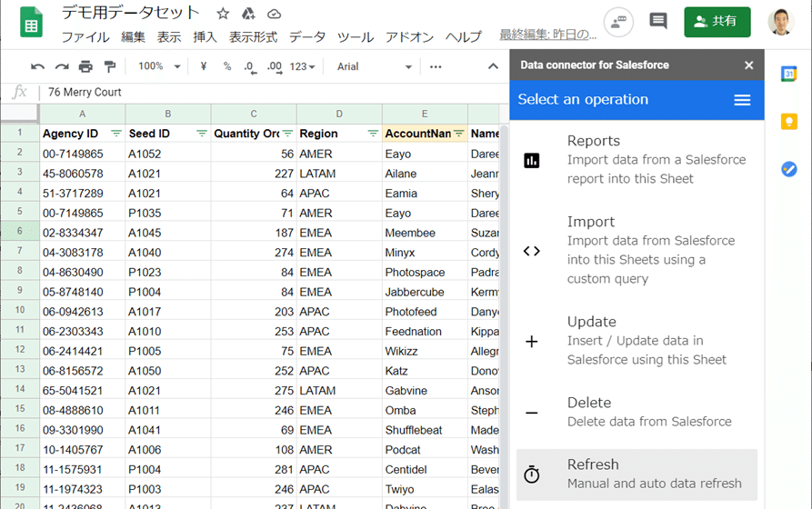Open Google Keep side panel icon
This screenshot has width=812, height=509.
tap(788, 121)
